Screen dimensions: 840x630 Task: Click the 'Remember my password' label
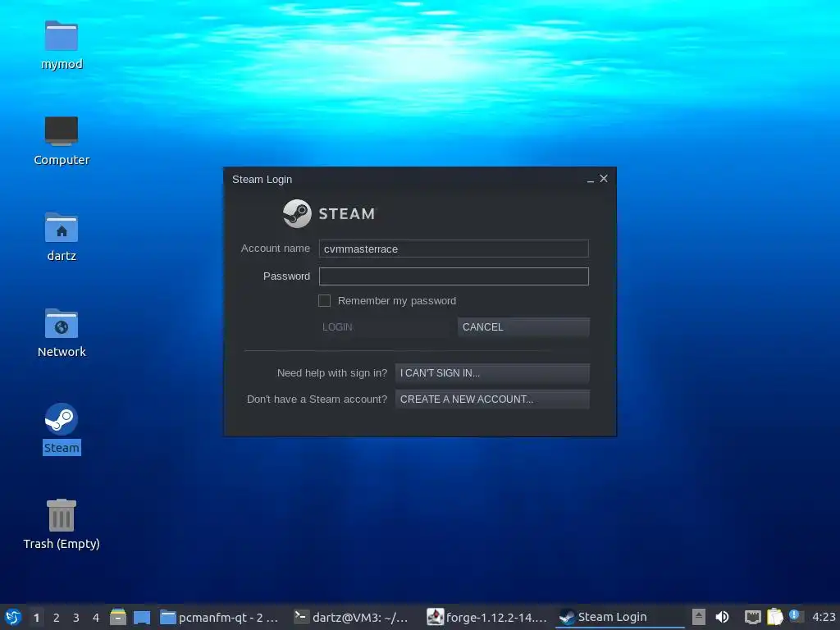tap(397, 301)
